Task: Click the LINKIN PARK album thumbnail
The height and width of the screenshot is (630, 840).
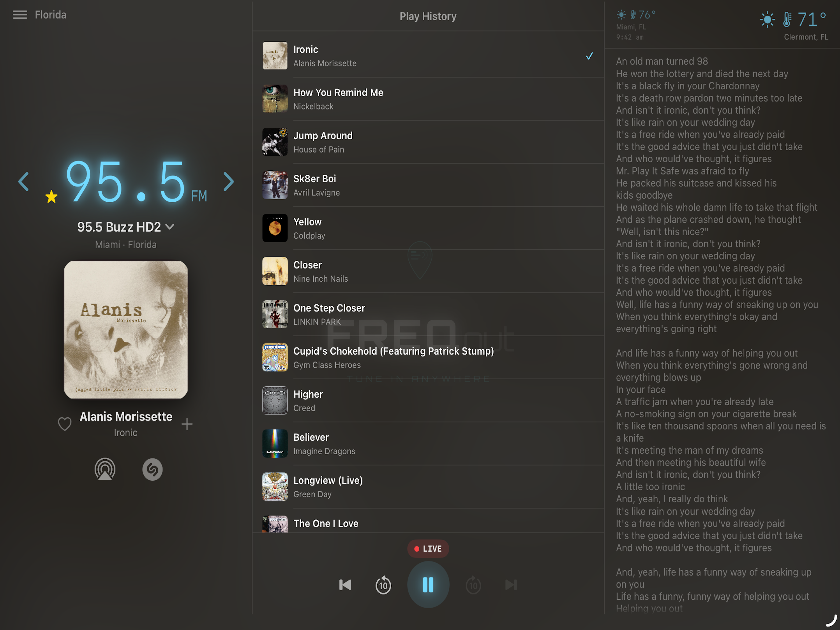Action: (275, 314)
